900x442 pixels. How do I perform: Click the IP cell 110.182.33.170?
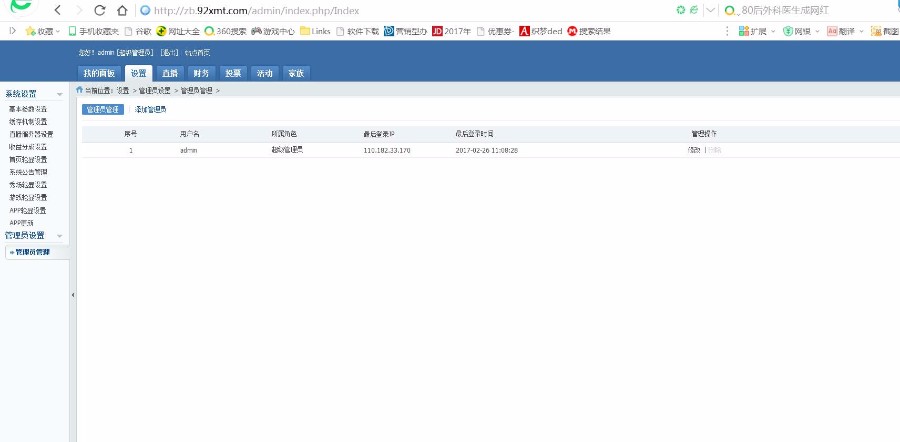click(x=387, y=150)
